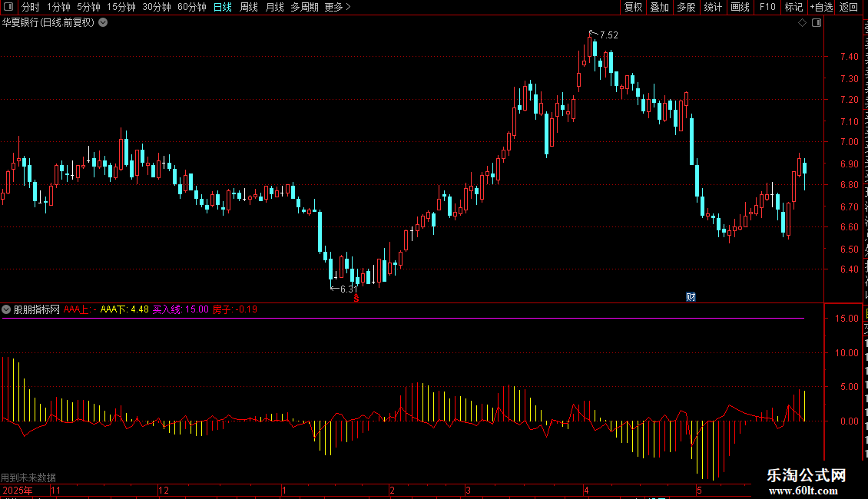Viewport: 868px width, 499px height.
Task: Open the 画线 drawing tools
Action: click(x=740, y=7)
